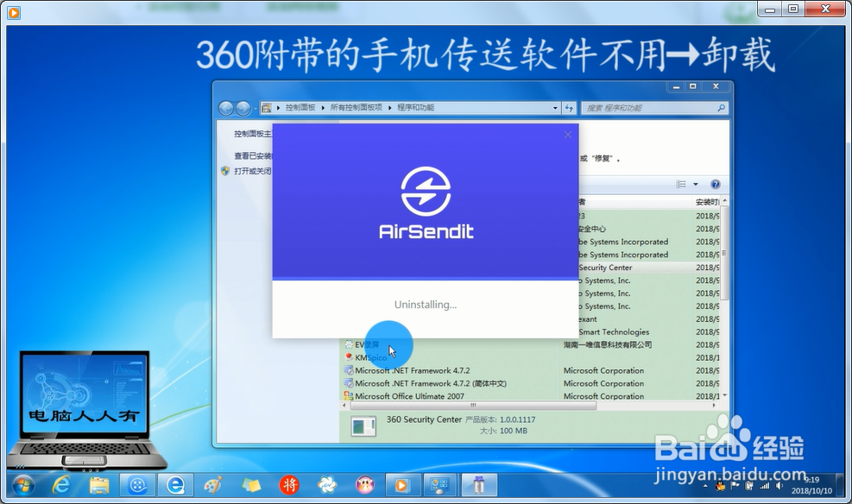Switch to Control Panel taskbar button
This screenshot has height=504, width=852.
[440, 485]
